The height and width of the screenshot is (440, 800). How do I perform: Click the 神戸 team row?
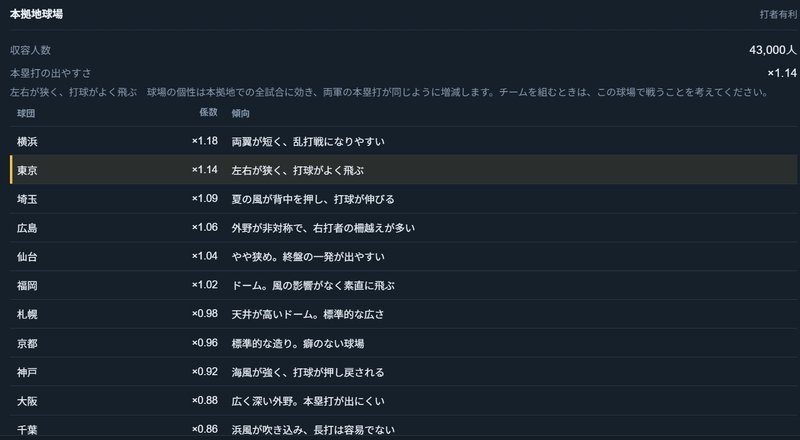pos(403,372)
